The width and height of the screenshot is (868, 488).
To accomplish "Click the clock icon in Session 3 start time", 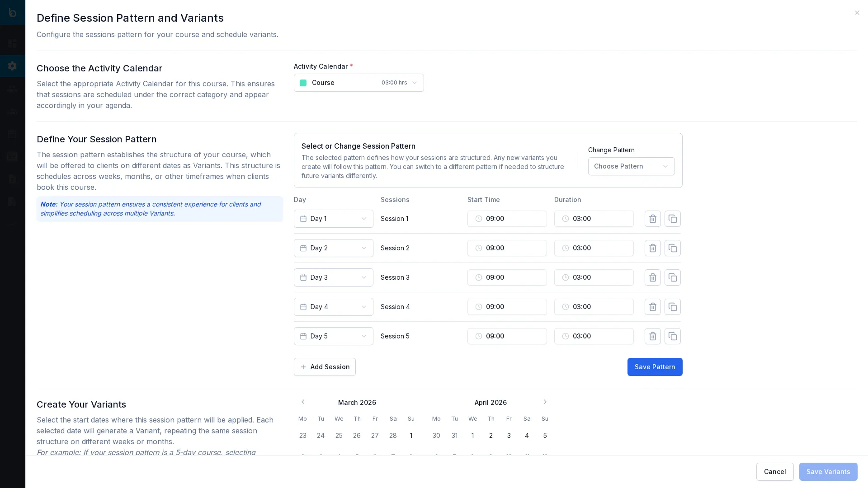I will (x=478, y=277).
